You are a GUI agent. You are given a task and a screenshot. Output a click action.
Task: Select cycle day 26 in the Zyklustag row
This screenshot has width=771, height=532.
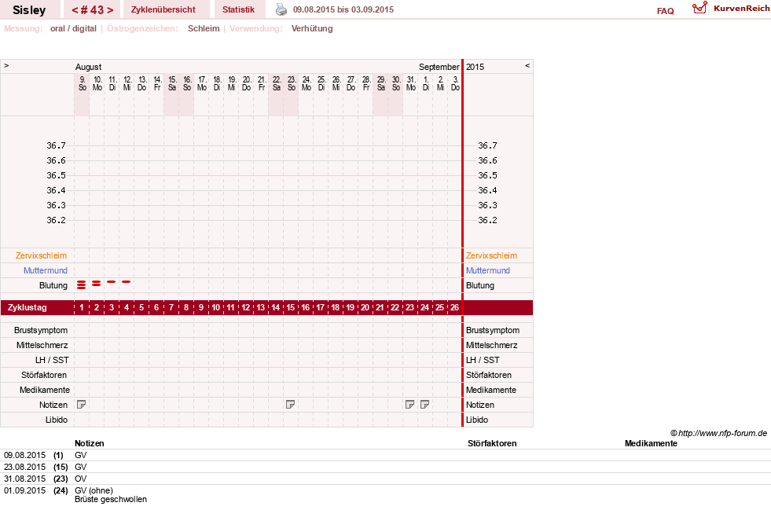click(455, 307)
